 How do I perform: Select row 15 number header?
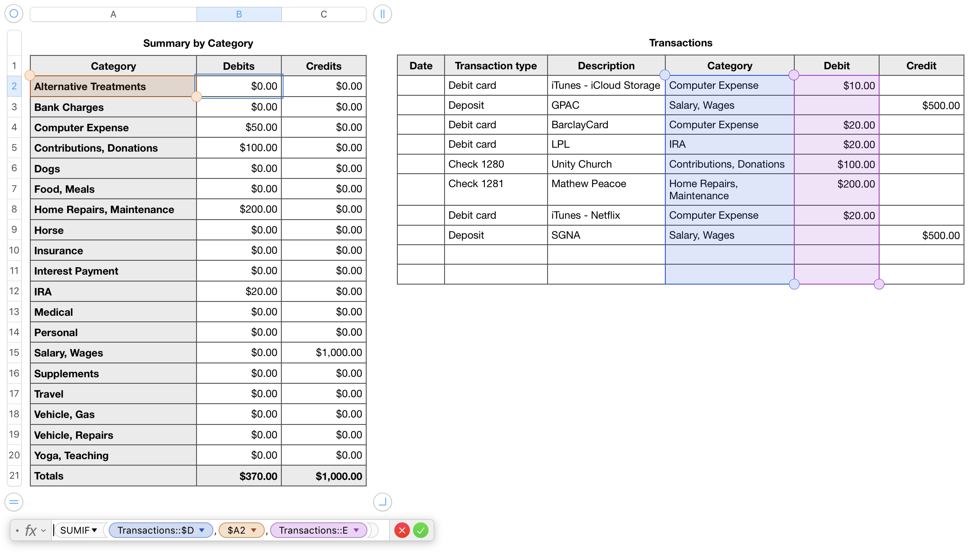[14, 353]
